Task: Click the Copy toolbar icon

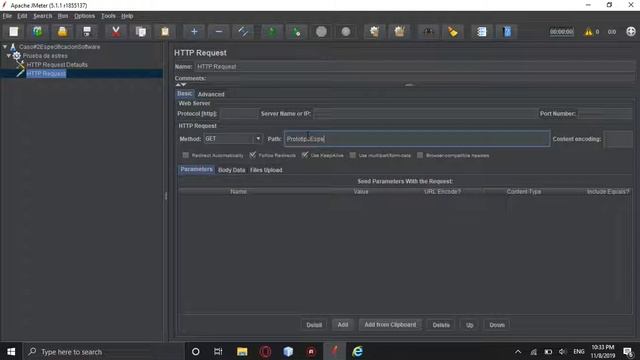Action: coord(141,31)
